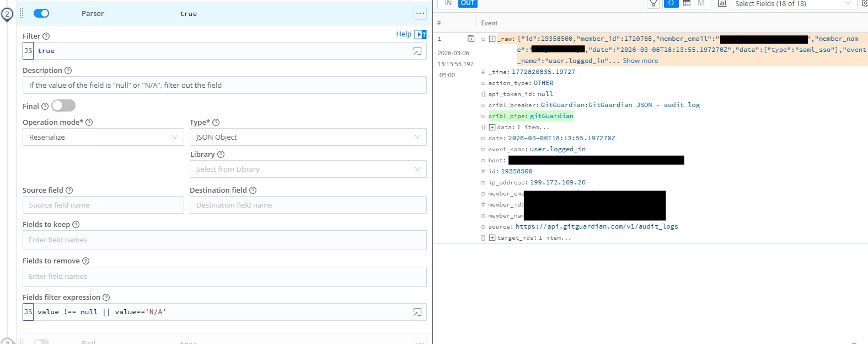Click the action_type: OTHER value
The image size is (868, 344).
(543, 83)
